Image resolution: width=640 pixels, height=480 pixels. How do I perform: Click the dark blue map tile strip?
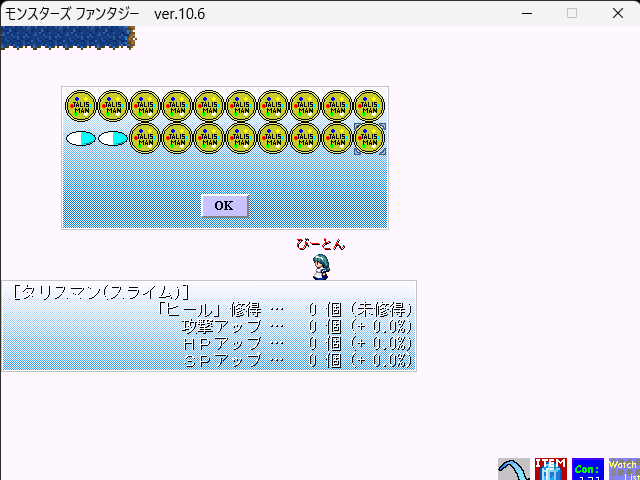(x=68, y=38)
